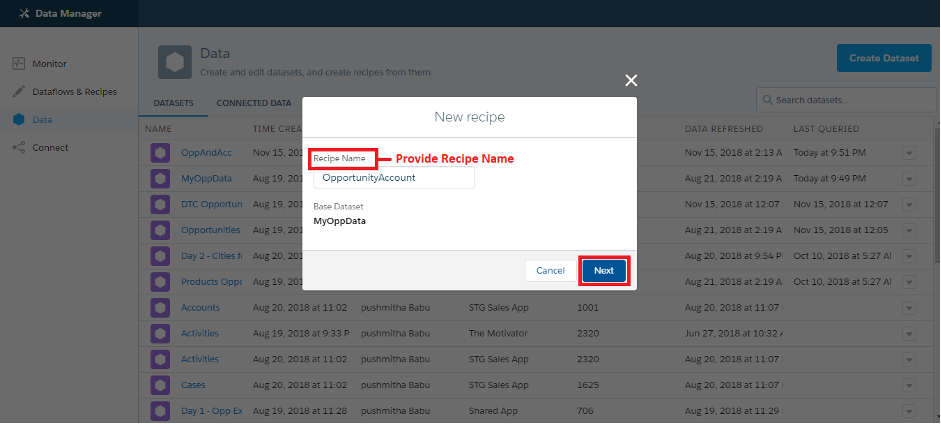Click the Name column header
941x424 pixels.
[158, 129]
